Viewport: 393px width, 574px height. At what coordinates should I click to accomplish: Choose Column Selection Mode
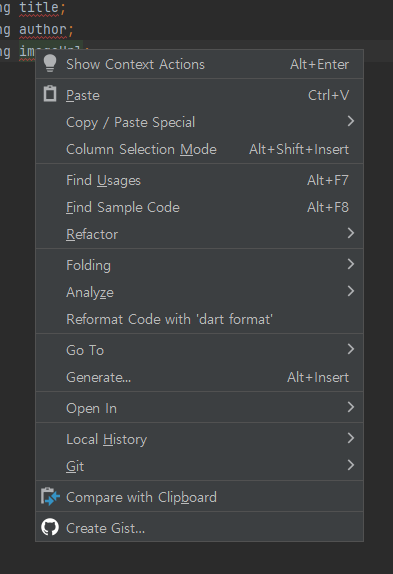click(x=199, y=149)
